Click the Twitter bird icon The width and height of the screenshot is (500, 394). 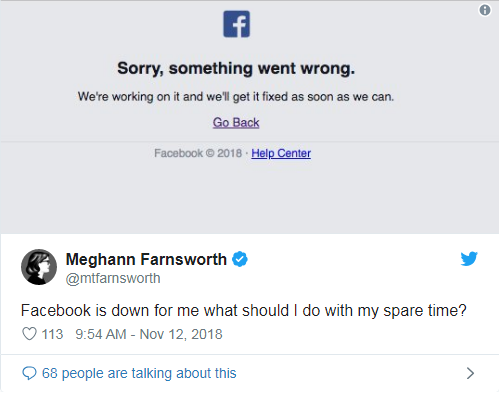(469, 259)
